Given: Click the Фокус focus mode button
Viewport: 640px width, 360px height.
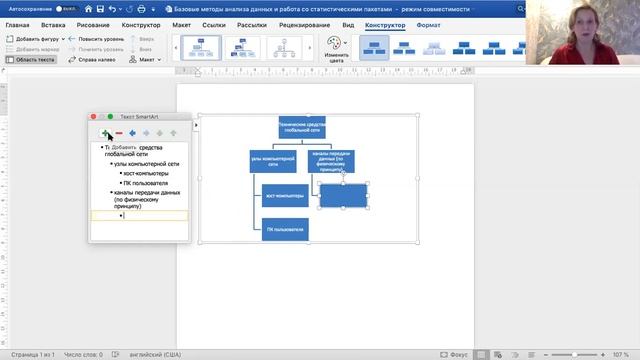Looking at the screenshot, I should tap(453, 355).
